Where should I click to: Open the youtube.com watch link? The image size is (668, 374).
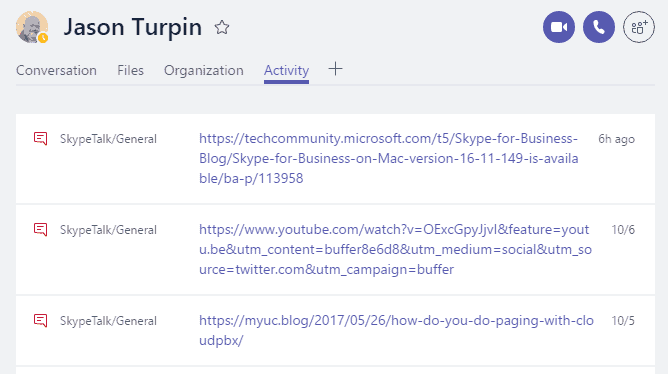click(395, 249)
